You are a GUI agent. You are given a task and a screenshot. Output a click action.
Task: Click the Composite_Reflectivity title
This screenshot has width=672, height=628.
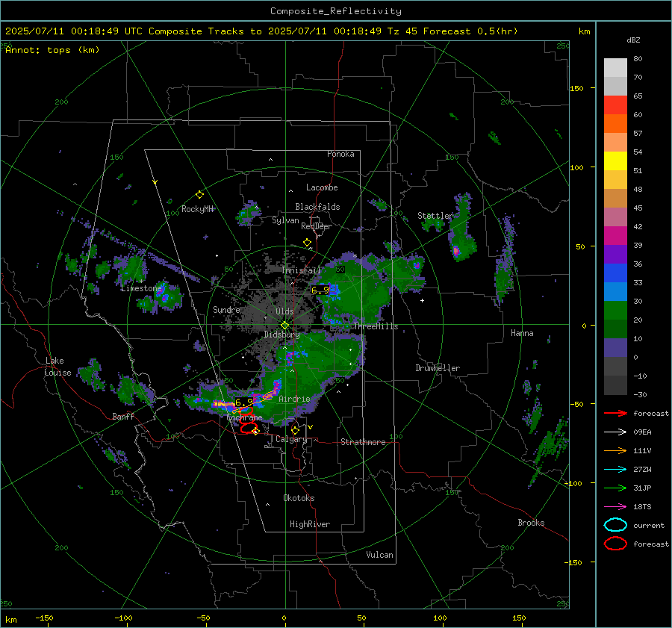tap(335, 11)
